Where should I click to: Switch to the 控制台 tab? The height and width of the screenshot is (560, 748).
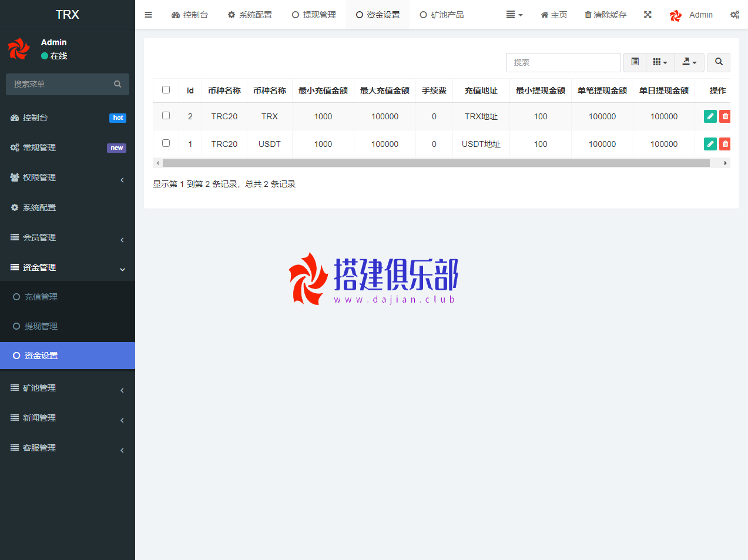(x=189, y=15)
